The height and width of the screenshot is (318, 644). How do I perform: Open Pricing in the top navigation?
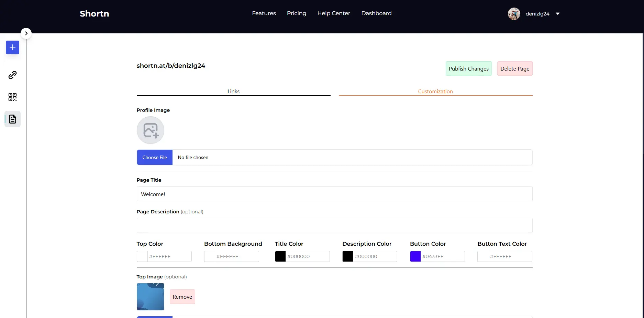(296, 13)
